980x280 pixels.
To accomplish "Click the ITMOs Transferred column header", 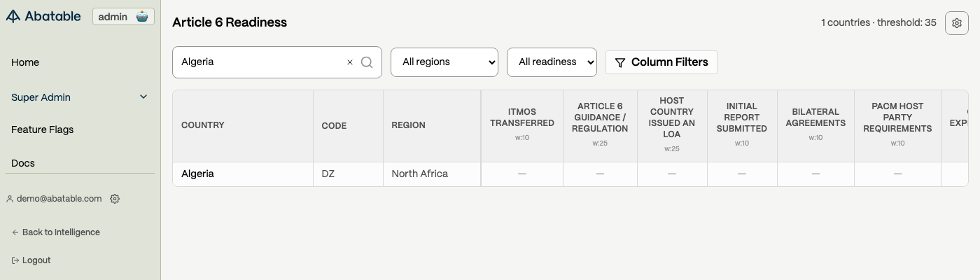I will [522, 118].
